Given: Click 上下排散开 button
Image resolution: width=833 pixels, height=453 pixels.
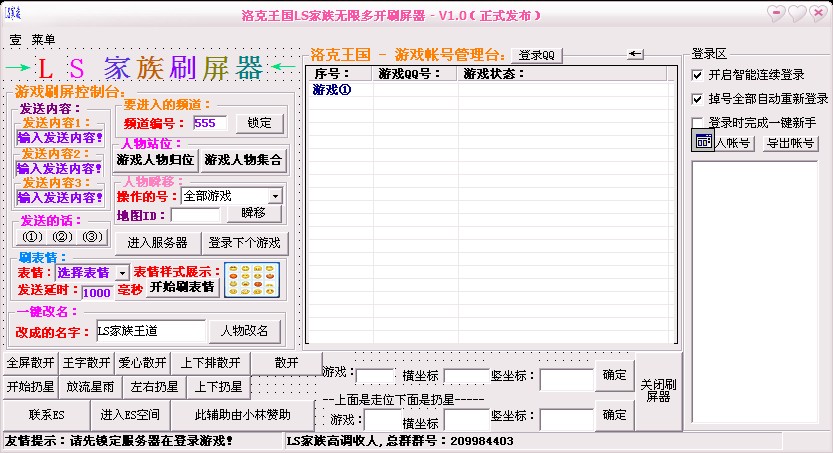Looking at the screenshot, I should click(210, 363).
